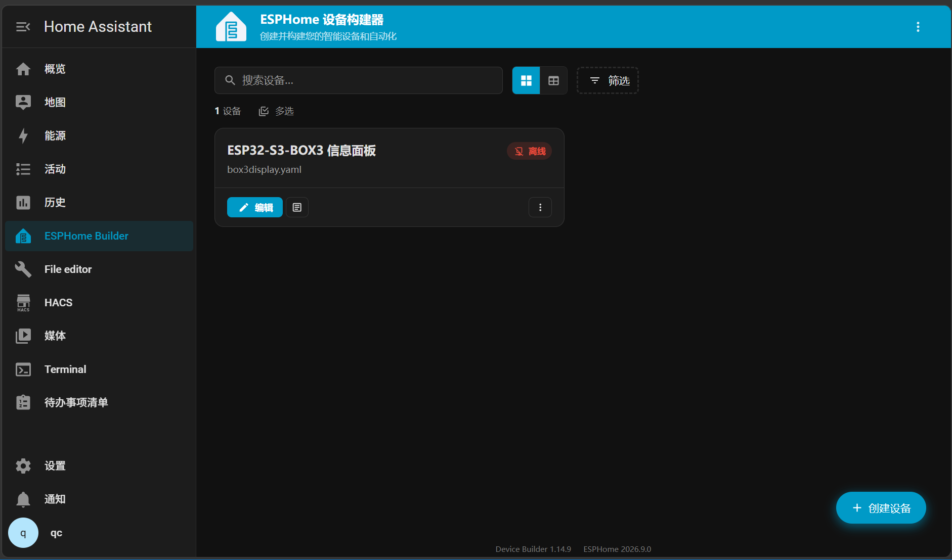
Task: Show logs for ESP32-S3-BOX3 device
Action: click(297, 207)
